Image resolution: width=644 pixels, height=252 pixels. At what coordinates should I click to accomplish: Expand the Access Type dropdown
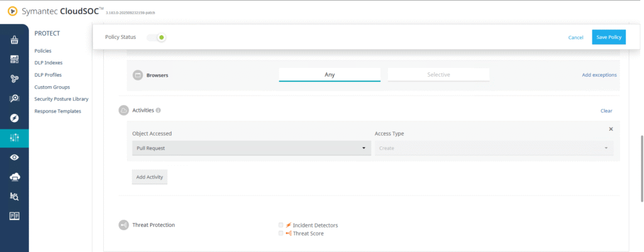493,148
